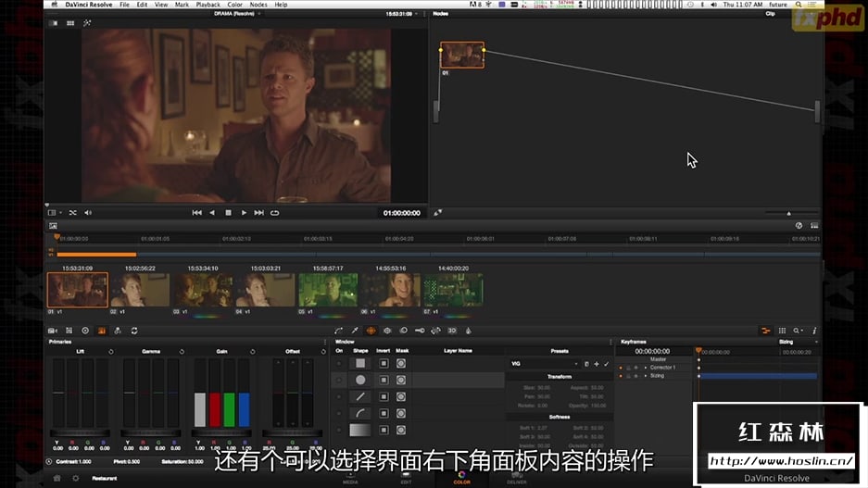This screenshot has width=868, height=488.
Task: Open the Color menu
Action: 234,5
